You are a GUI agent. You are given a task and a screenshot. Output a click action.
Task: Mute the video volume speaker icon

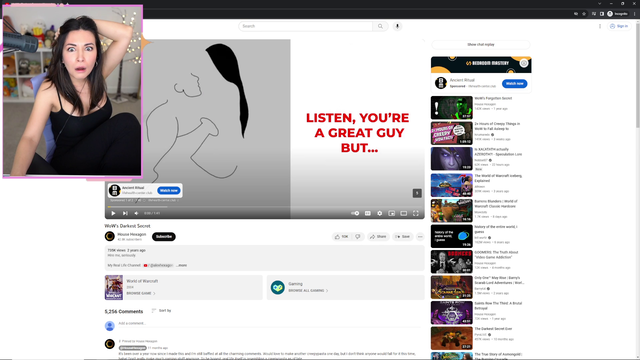click(x=136, y=213)
